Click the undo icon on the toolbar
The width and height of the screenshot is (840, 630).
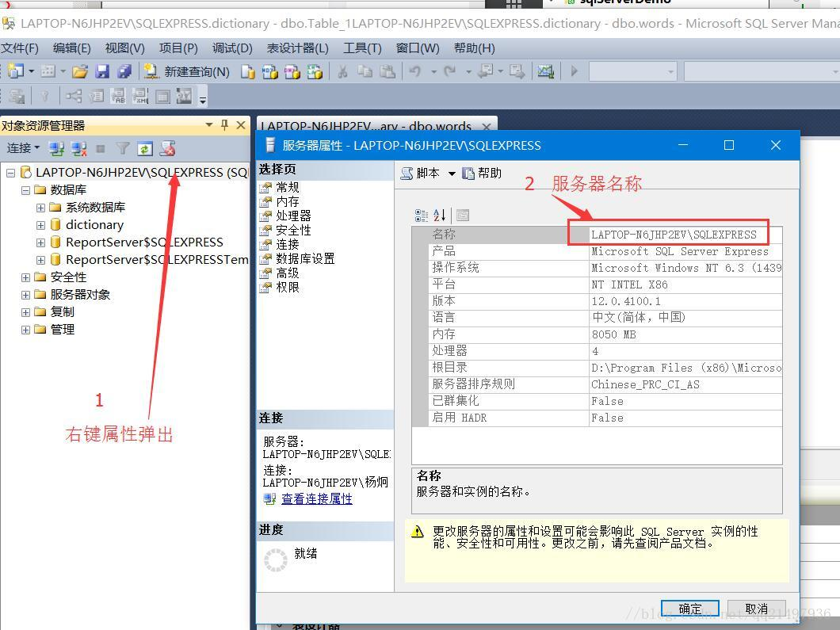pyautogui.click(x=414, y=72)
